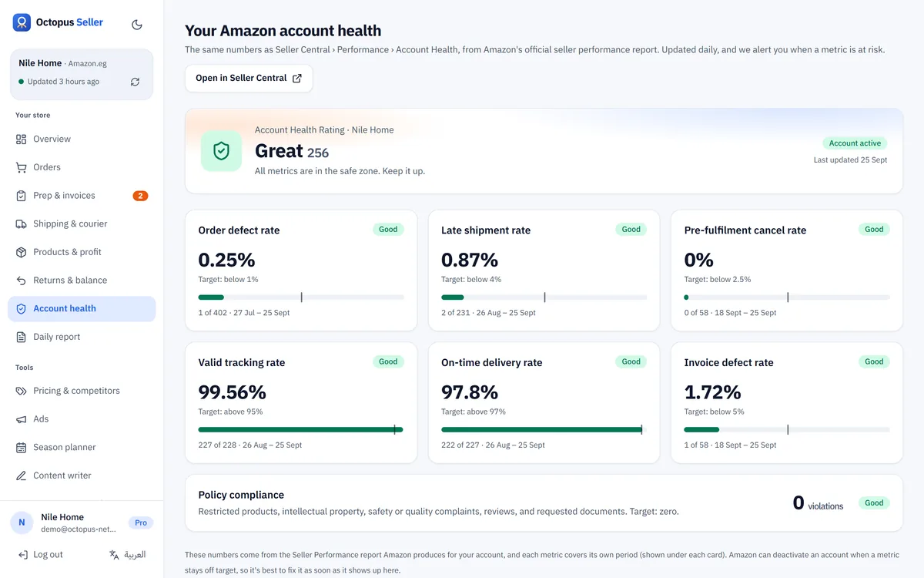Click the Good badge on Late shipment rate

[631, 229]
